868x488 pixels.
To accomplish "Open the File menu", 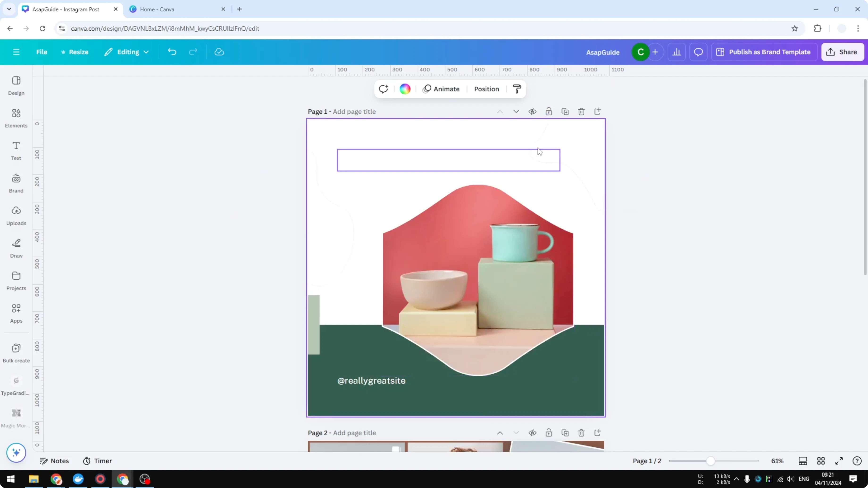I will (x=42, y=52).
